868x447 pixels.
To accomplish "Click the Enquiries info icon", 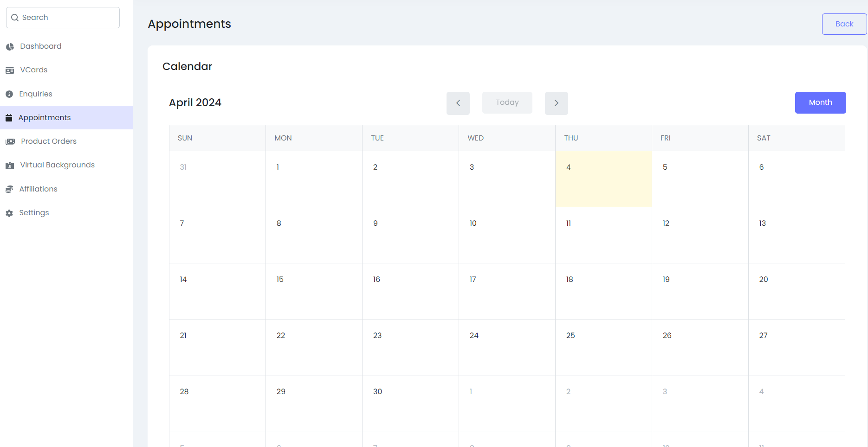I will coord(9,94).
